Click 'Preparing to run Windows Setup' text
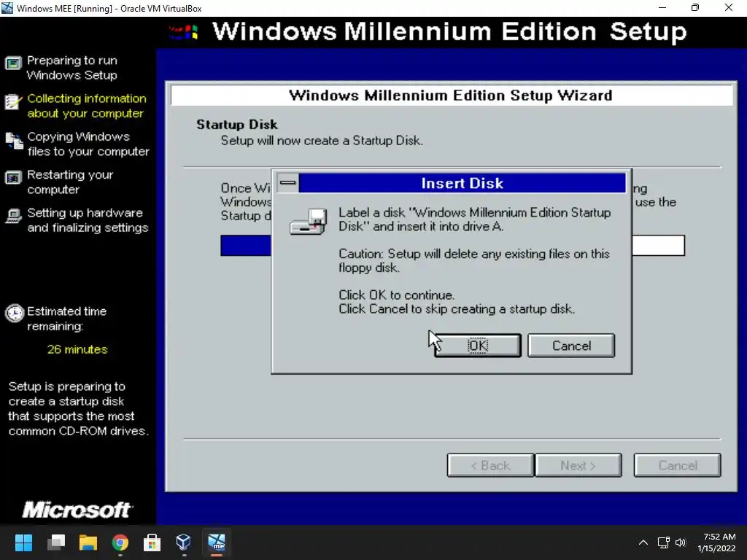 72,68
